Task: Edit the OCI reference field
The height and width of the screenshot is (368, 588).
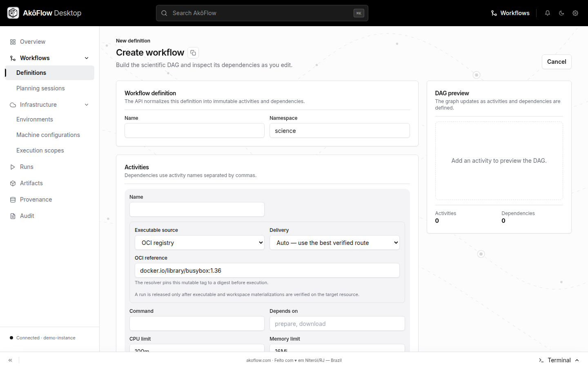Action: point(267,270)
